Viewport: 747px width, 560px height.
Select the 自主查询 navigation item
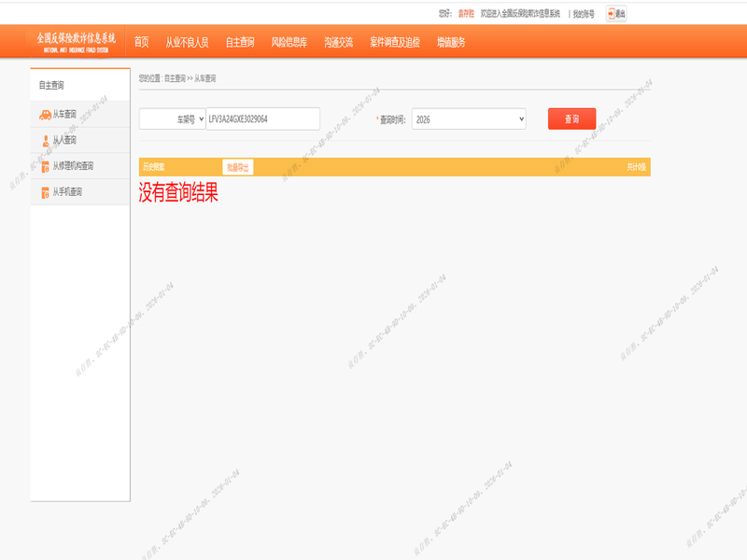pos(240,42)
